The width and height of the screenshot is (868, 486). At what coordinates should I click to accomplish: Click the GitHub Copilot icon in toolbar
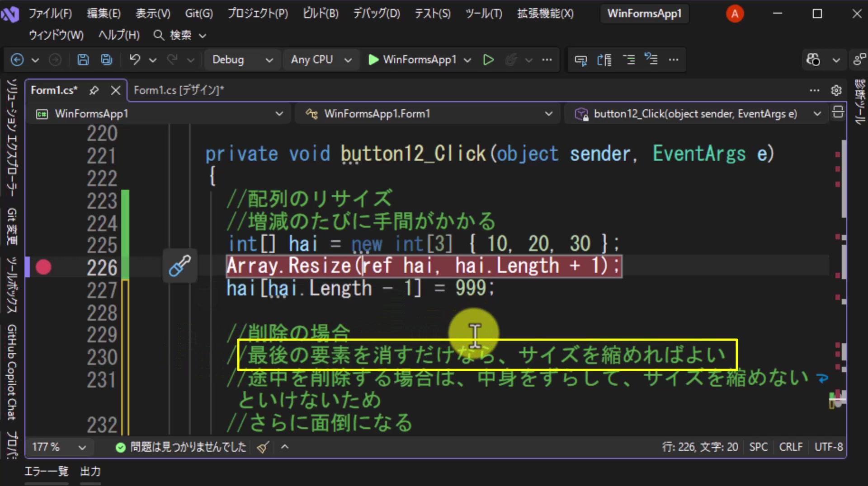813,60
